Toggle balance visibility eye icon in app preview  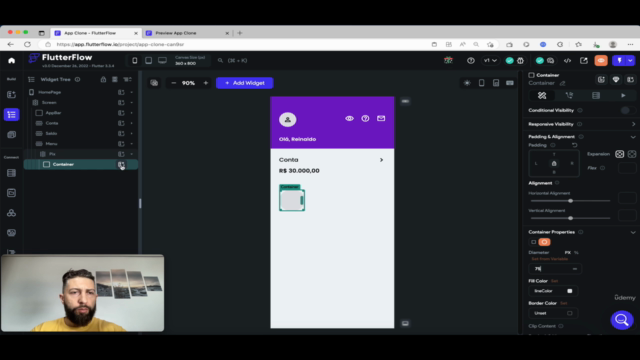[349, 118]
